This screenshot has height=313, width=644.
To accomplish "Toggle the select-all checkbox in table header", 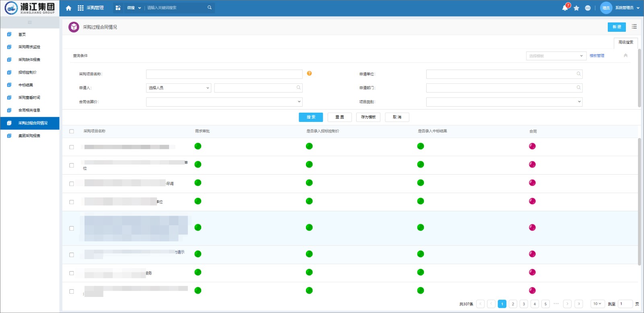I will coord(72,131).
